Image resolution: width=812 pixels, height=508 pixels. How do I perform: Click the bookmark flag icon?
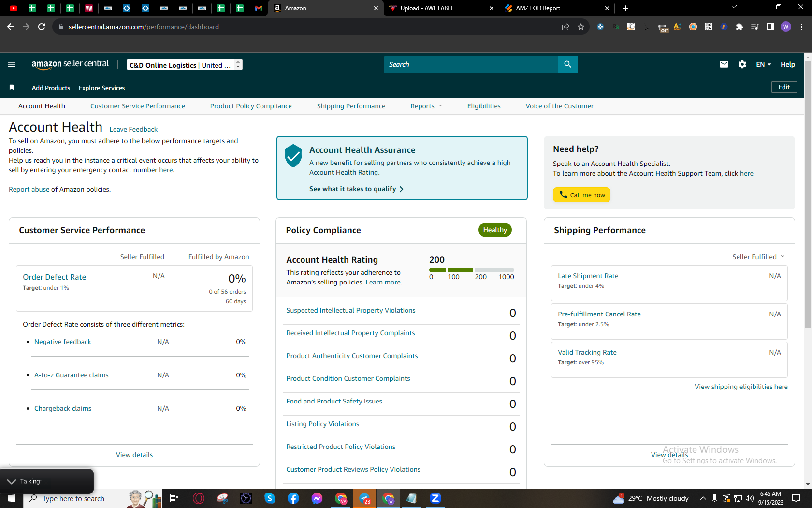pyautogui.click(x=12, y=87)
